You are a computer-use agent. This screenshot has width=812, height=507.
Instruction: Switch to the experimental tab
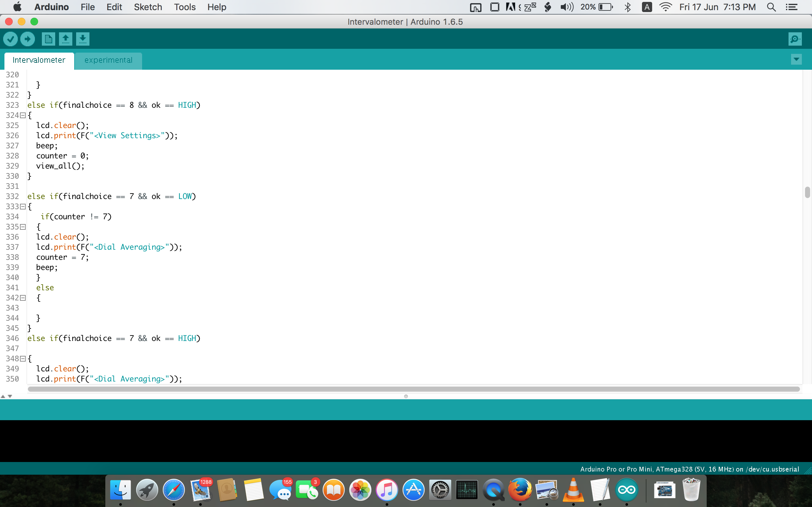(x=108, y=60)
